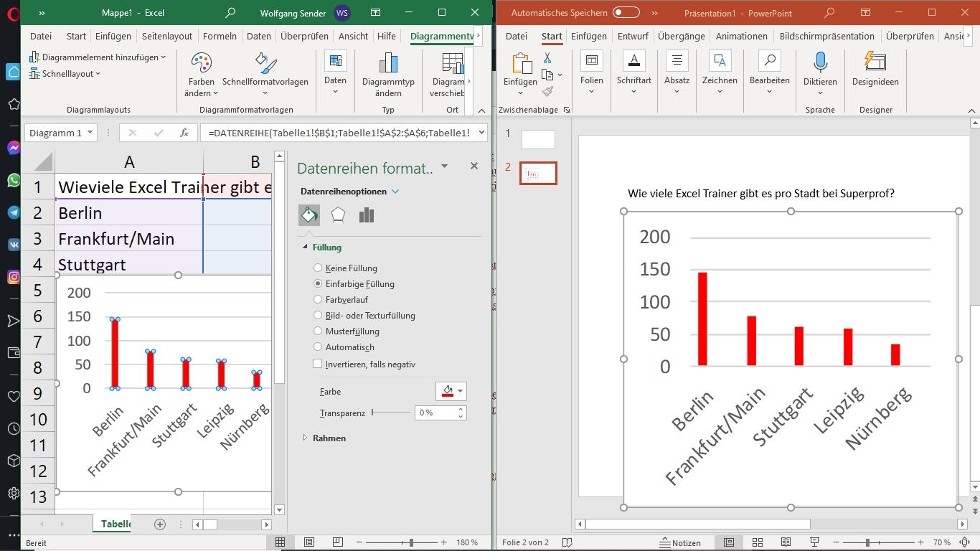
Task: Open Schnelllayout dropdown in Excel ribbon
Action: [65, 74]
